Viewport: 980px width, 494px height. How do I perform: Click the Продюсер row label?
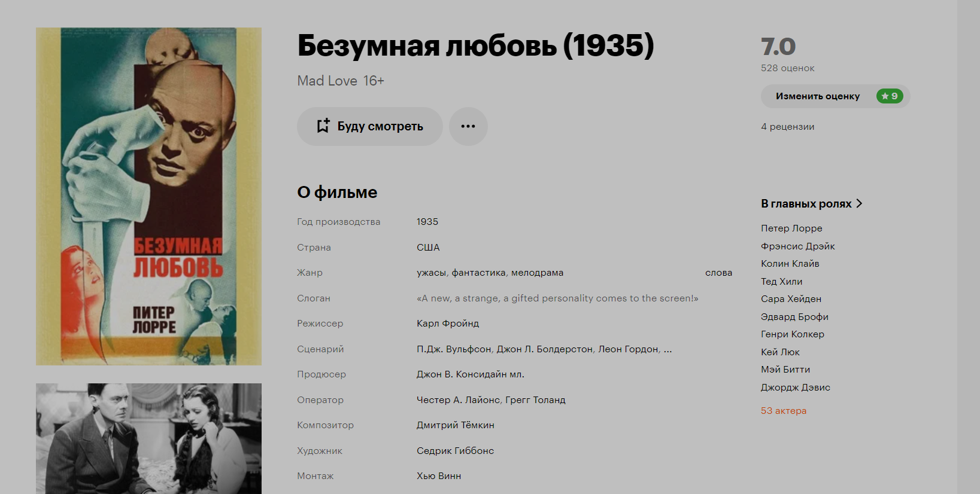click(x=321, y=374)
